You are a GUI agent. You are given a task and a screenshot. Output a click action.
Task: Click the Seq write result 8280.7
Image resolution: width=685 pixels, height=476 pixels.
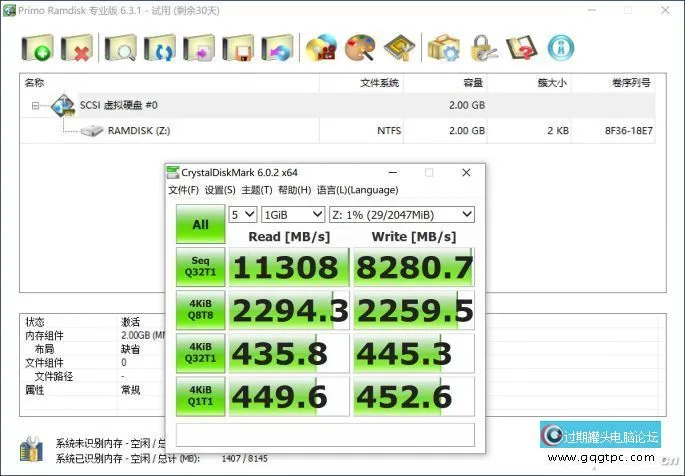click(414, 267)
